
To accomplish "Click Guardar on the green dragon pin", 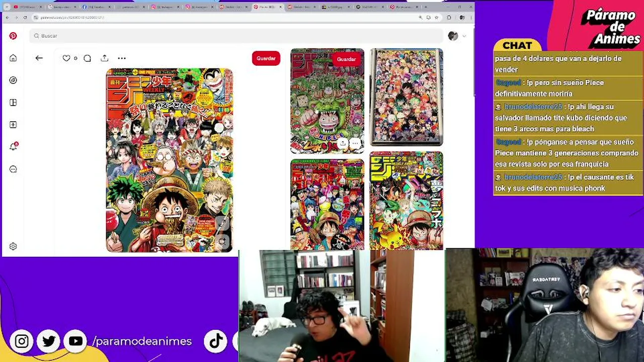I will click(x=346, y=59).
